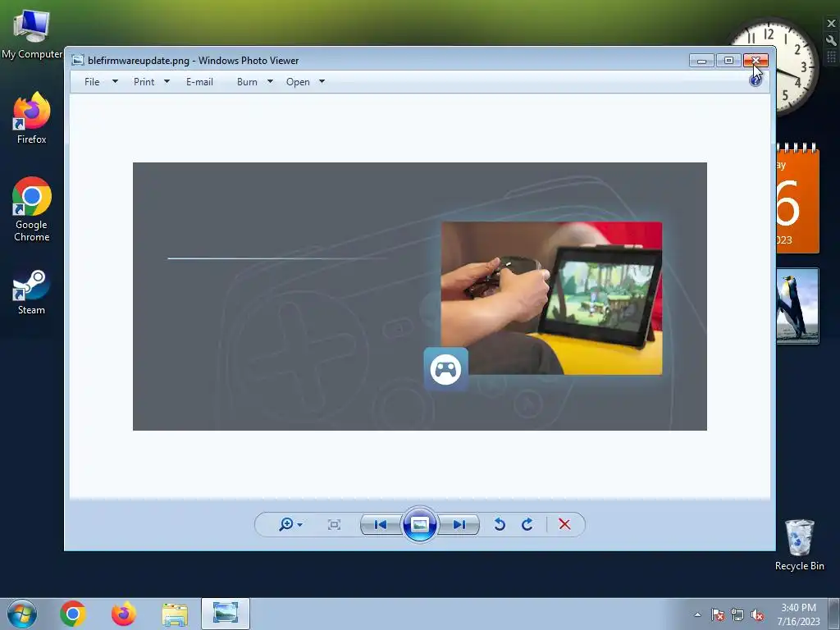This screenshot has height=630, width=840.
Task: Click the zoom magnifier button
Action: click(x=286, y=524)
